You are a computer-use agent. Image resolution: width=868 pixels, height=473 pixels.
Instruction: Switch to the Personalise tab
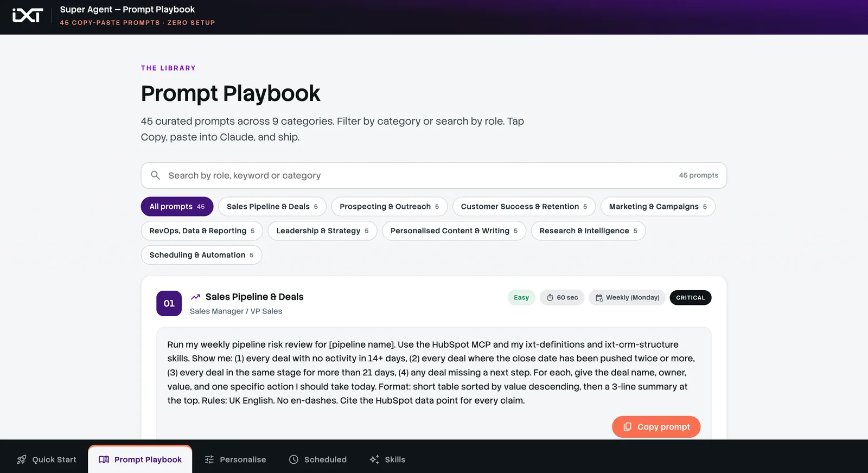235,459
